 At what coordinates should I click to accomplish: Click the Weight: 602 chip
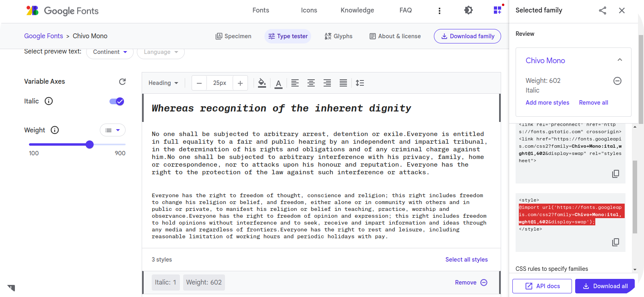pyautogui.click(x=204, y=283)
